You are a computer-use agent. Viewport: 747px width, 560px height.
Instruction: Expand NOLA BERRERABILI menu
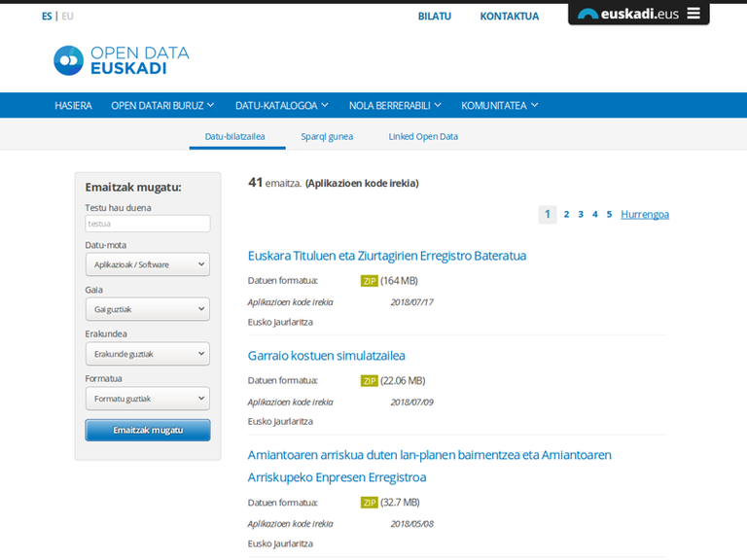(395, 105)
